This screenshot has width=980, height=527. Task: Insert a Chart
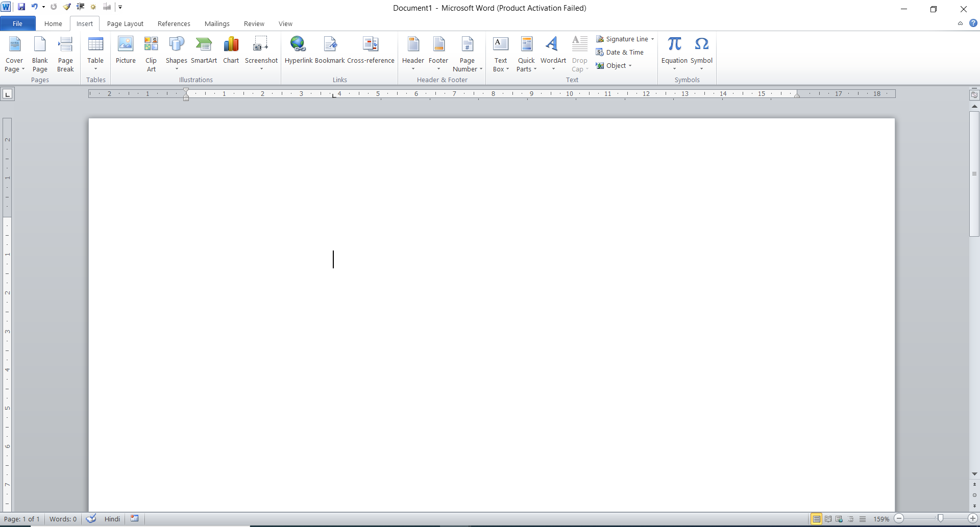231,51
